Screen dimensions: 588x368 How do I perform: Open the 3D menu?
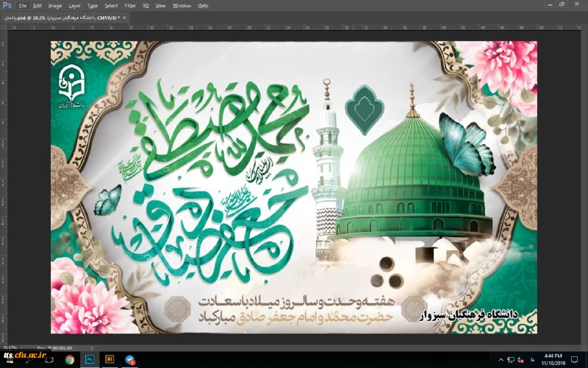[146, 5]
